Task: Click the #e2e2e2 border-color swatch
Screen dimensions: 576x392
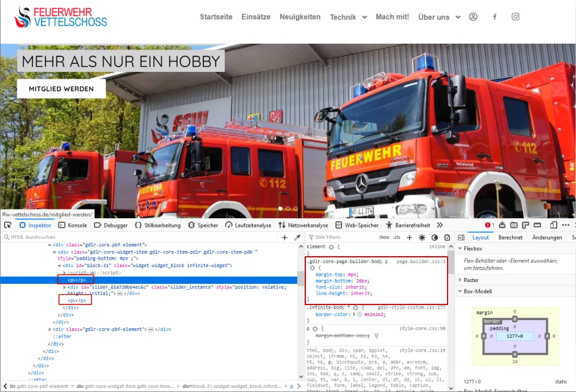Action: 359,314
